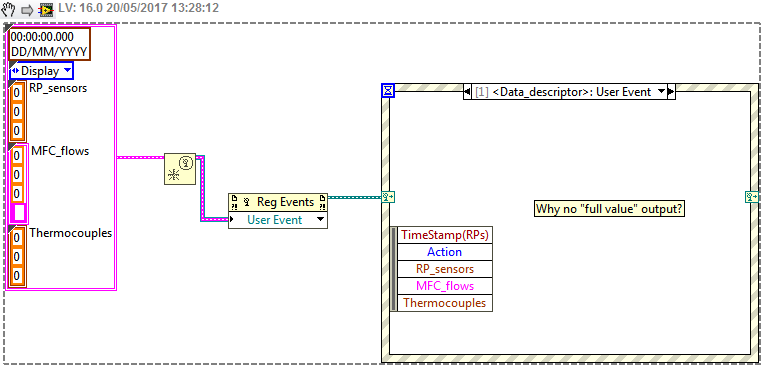Image resolution: width=764 pixels, height=368 pixels.
Task: Select RP_sensors event data item
Action: [x=445, y=269]
